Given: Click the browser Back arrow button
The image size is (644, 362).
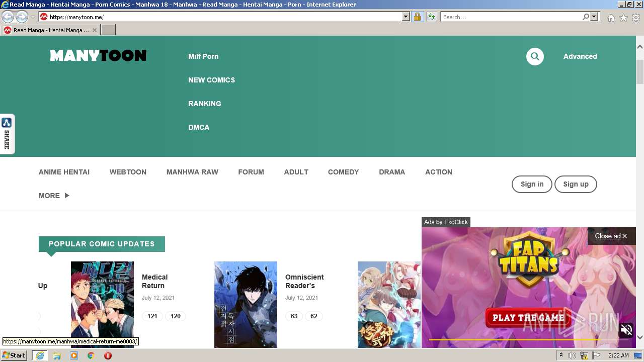Looking at the screenshot, I should (8, 17).
